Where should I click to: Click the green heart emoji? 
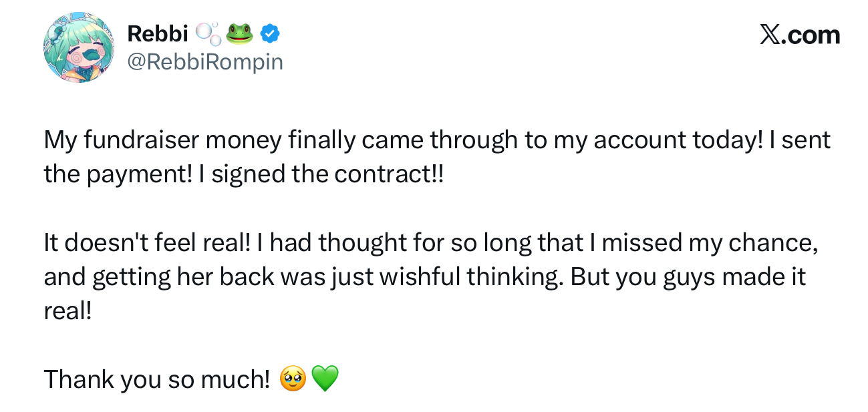pyautogui.click(x=325, y=380)
